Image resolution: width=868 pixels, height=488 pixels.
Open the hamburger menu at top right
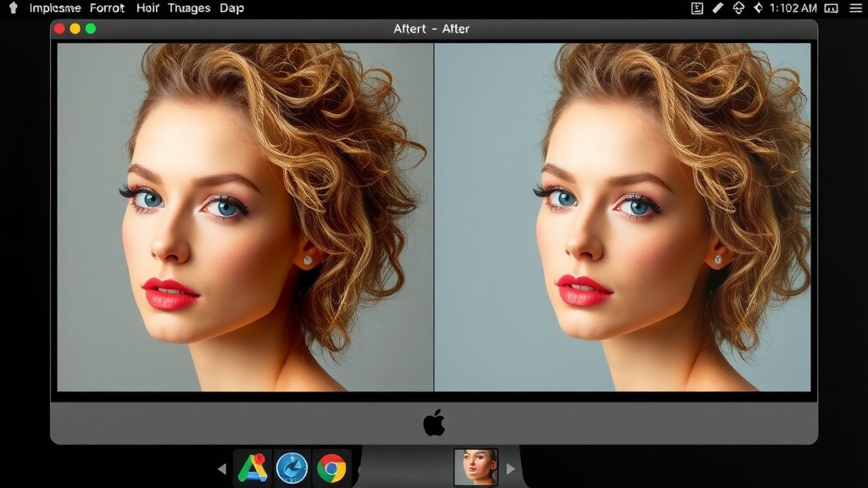point(855,8)
